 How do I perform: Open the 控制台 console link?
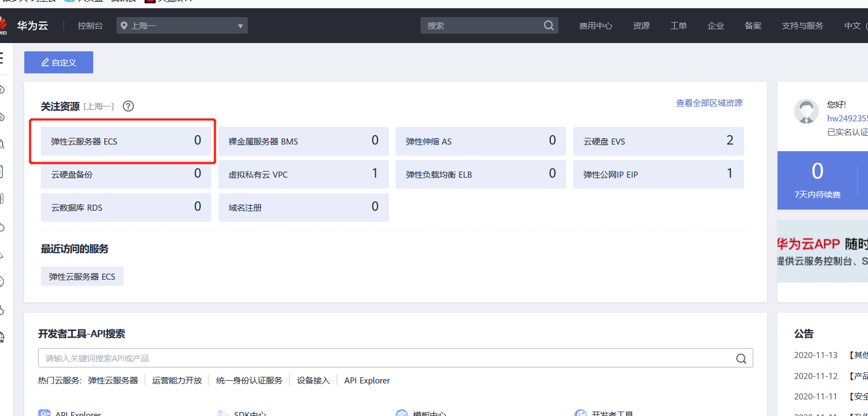(x=90, y=25)
